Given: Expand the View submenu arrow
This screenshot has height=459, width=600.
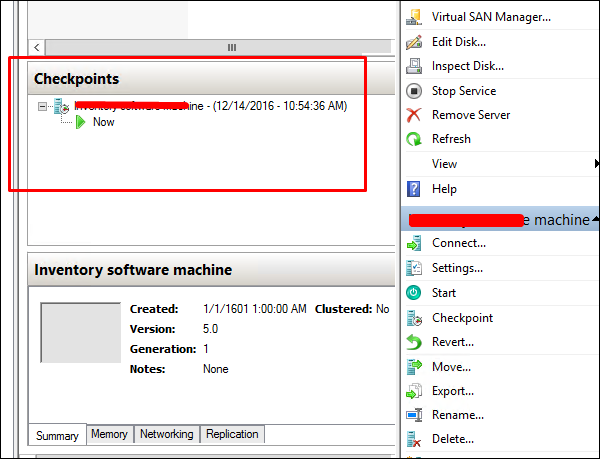Looking at the screenshot, I should pos(596,164).
